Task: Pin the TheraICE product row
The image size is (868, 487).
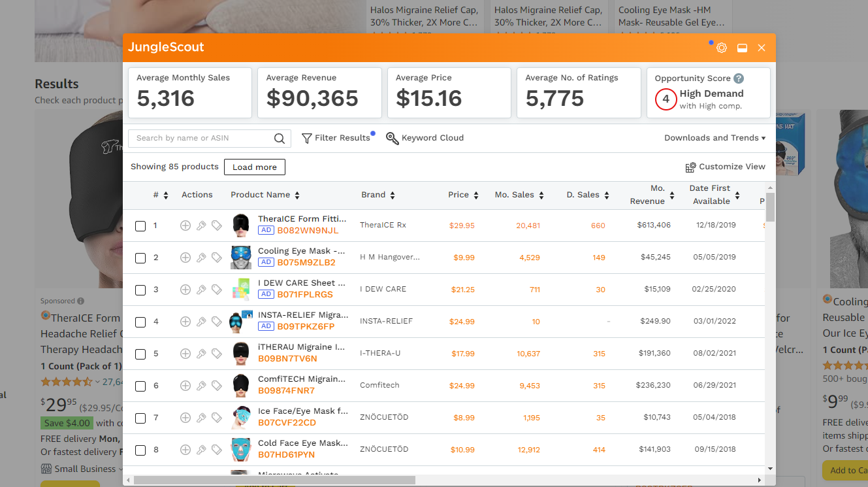Action: (201, 226)
